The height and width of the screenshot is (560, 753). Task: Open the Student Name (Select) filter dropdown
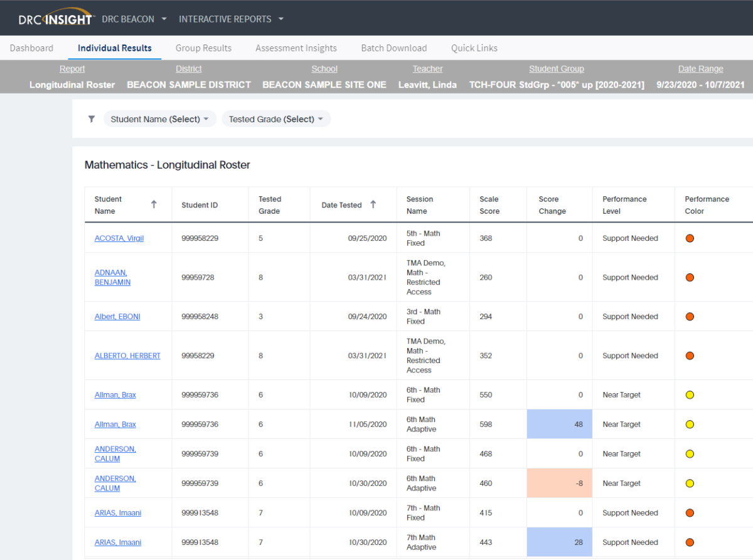[x=159, y=119]
